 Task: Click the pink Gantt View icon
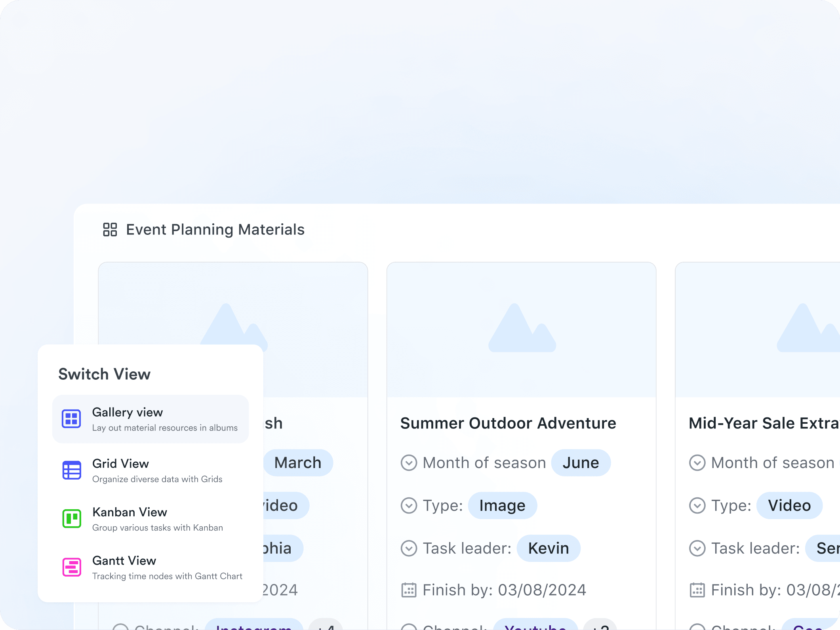pos(71,567)
